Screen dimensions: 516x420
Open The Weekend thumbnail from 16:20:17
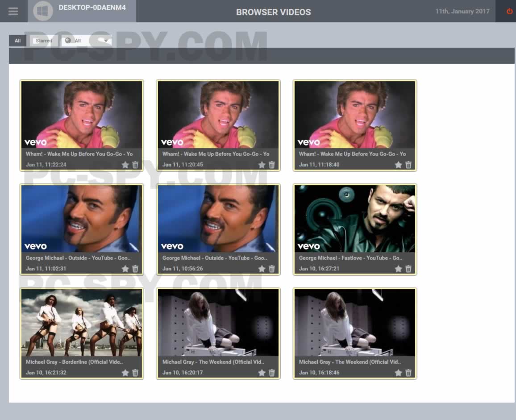pos(218,323)
